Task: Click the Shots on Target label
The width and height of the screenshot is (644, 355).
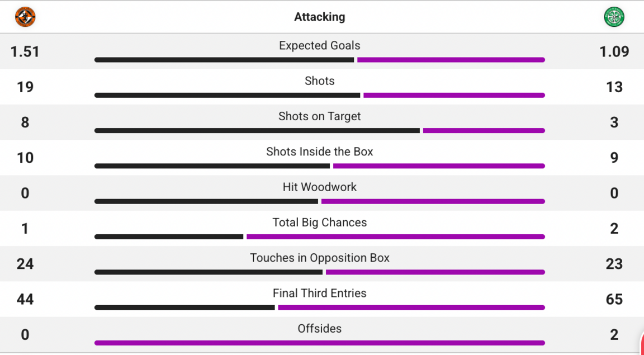Action: 320,116
